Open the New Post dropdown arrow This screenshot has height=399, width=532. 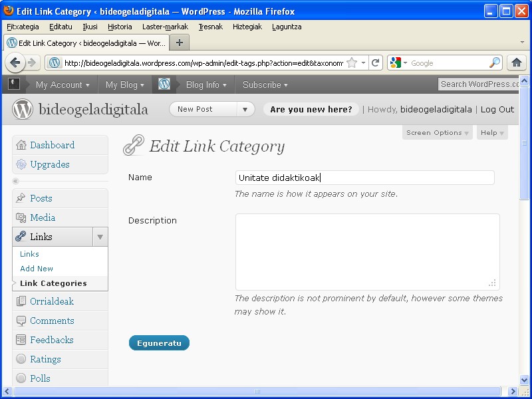pyautogui.click(x=245, y=109)
